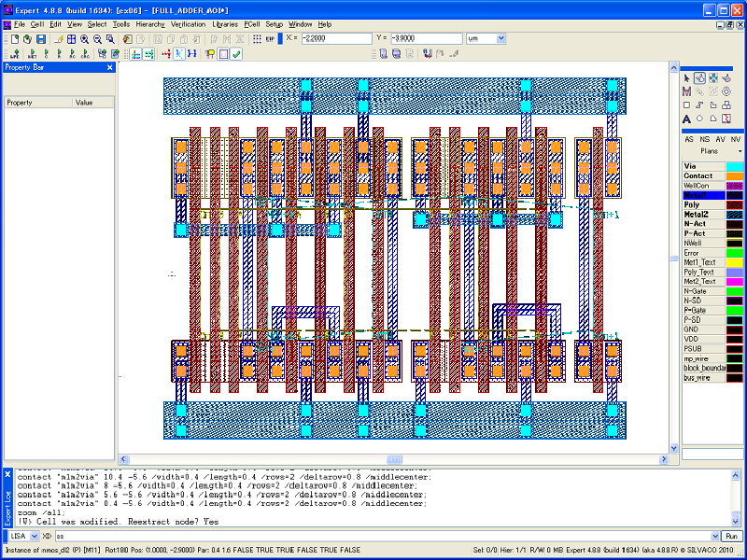This screenshot has height=560, width=747.
Task: Click the cyan Via color swatch
Action: coord(735,165)
